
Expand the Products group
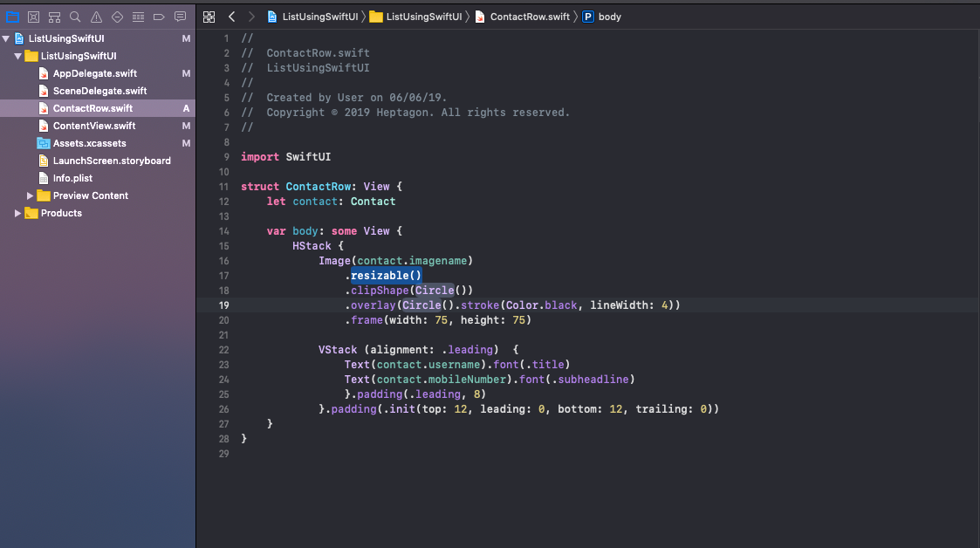coord(17,212)
